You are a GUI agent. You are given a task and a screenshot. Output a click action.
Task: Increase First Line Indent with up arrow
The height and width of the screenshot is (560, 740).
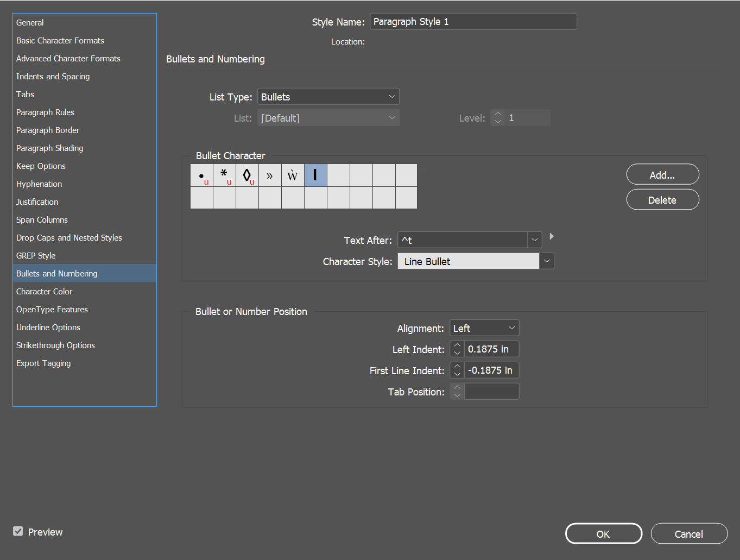click(x=457, y=366)
